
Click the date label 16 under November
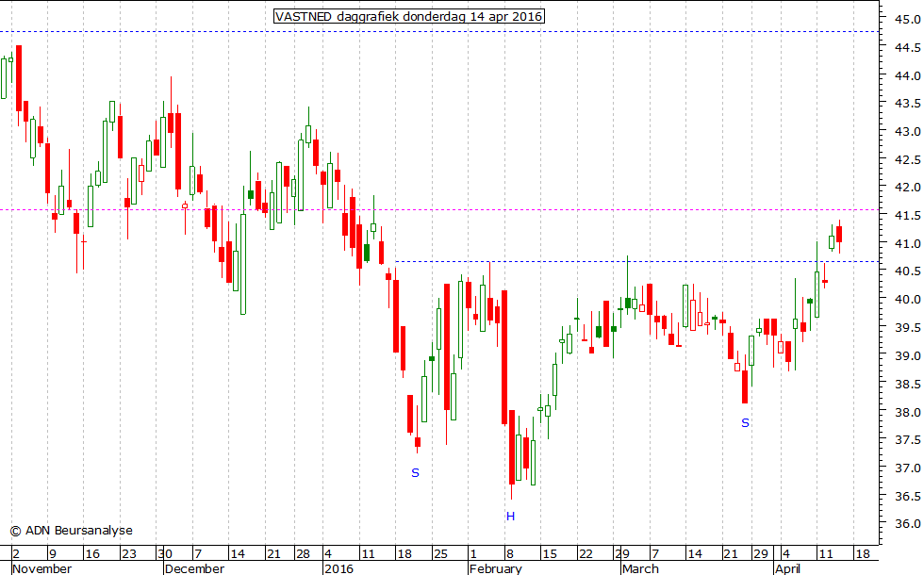tap(92, 554)
